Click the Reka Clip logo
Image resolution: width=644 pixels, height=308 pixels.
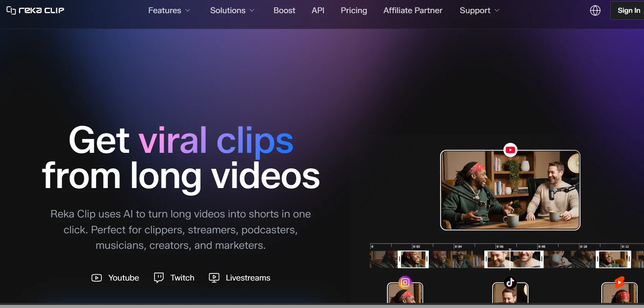click(35, 10)
